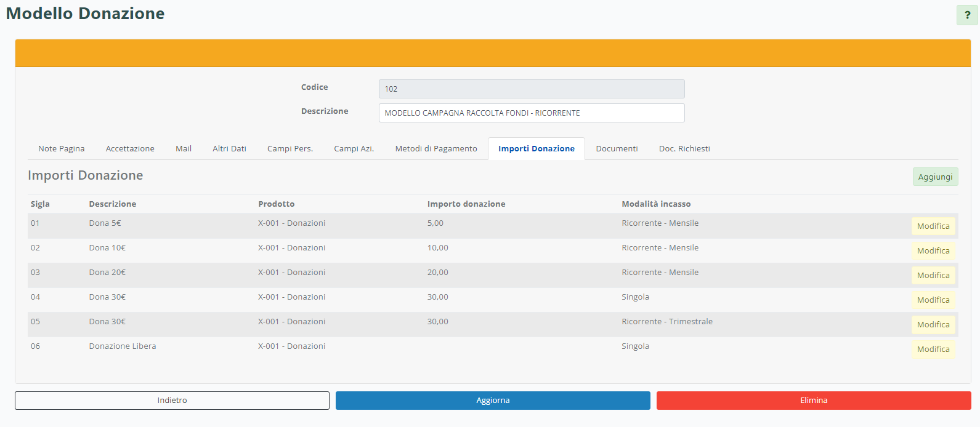Switch to the Accettazione tab
This screenshot has height=427, width=980.
pyautogui.click(x=130, y=149)
